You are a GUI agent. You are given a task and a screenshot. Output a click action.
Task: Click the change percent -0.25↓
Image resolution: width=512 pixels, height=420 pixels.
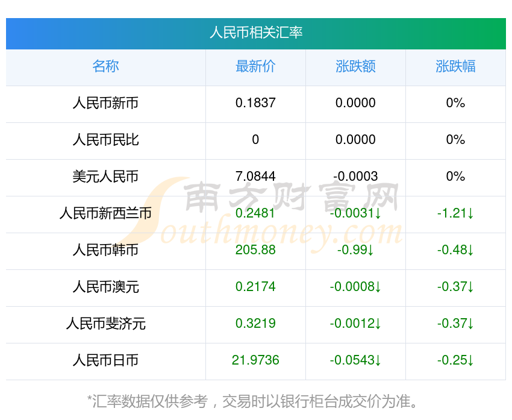tap(455, 360)
